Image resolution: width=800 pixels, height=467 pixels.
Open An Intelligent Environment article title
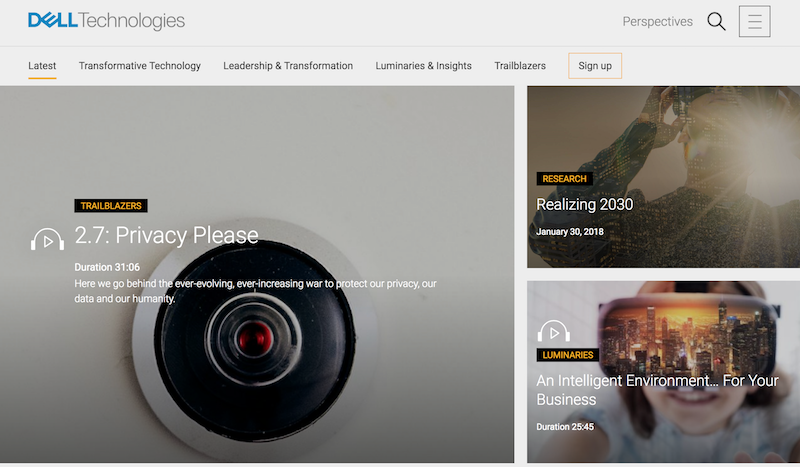click(657, 390)
